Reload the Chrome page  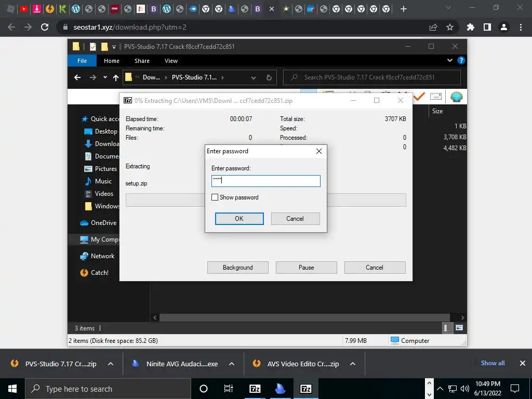coord(45,27)
